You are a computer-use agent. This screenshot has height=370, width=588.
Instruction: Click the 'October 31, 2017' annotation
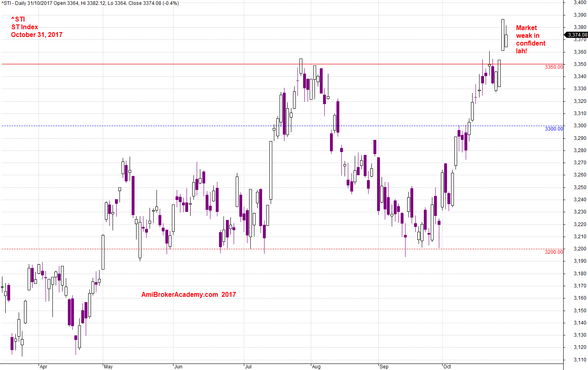click(x=37, y=35)
